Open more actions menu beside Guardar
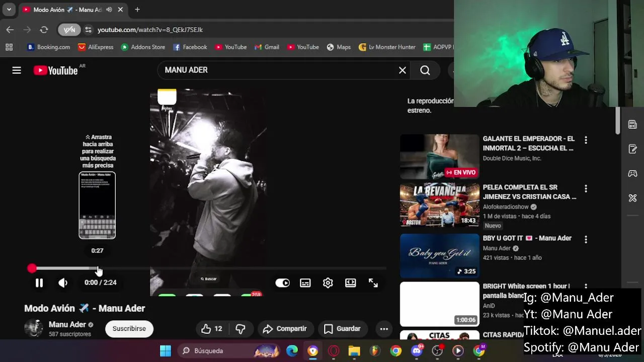The height and width of the screenshot is (362, 644). [x=384, y=329]
